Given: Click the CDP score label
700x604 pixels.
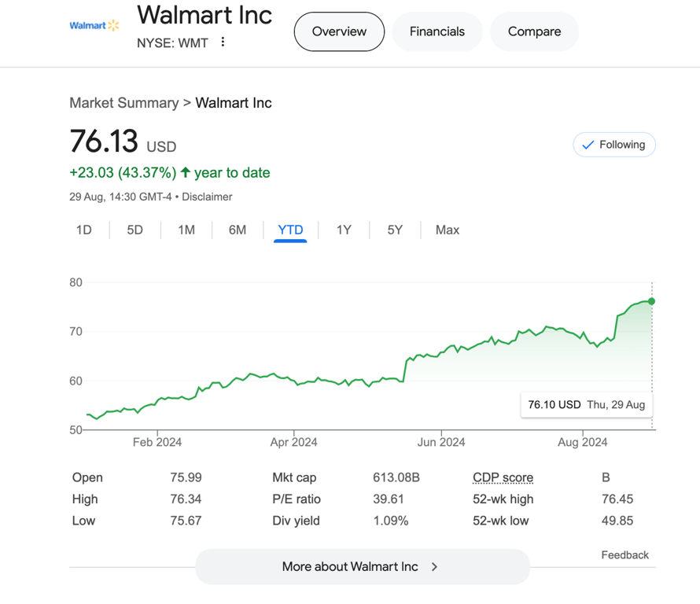Looking at the screenshot, I should pos(503,477).
